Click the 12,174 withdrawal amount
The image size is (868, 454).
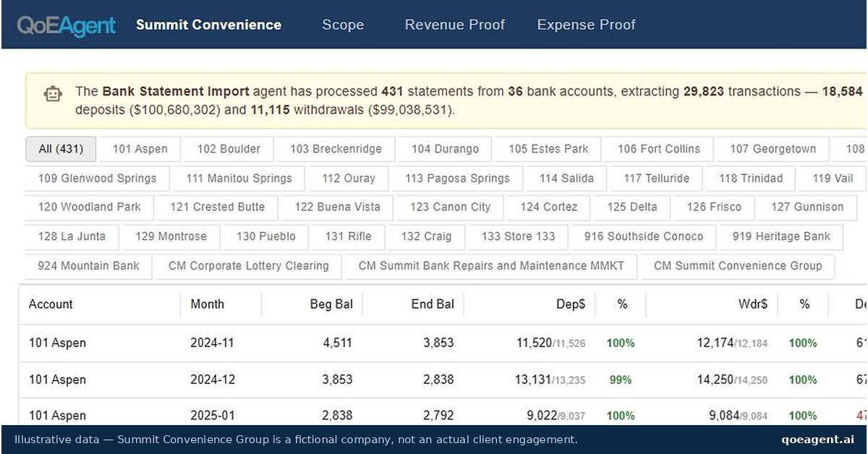pos(715,343)
